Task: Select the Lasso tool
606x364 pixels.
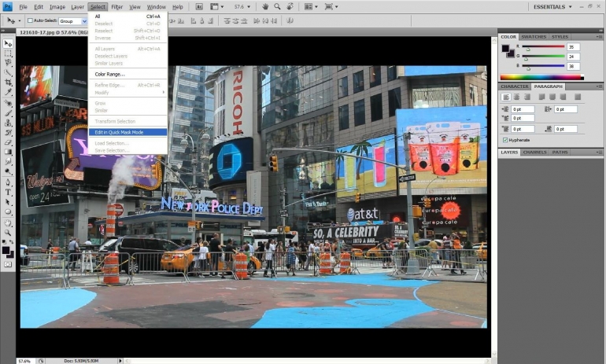Action: [8, 63]
